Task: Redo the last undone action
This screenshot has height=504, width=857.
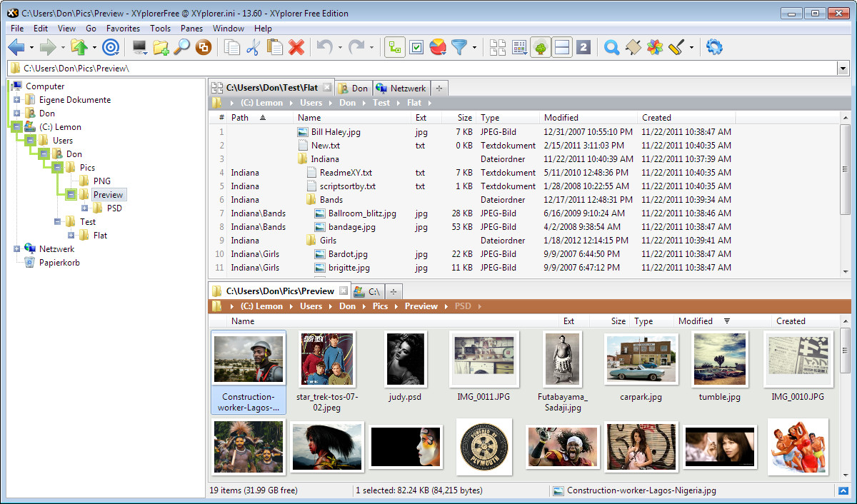Action: coord(356,48)
